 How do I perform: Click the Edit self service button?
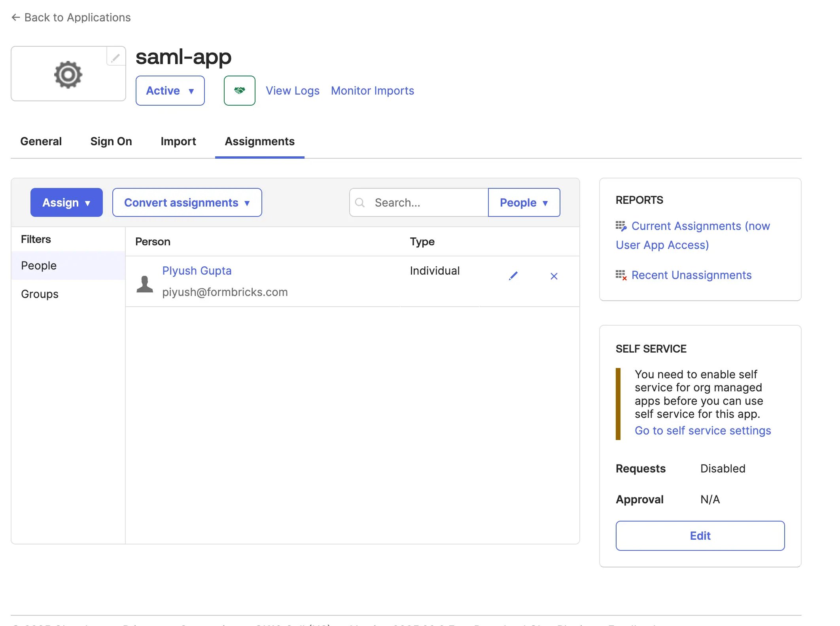(700, 536)
